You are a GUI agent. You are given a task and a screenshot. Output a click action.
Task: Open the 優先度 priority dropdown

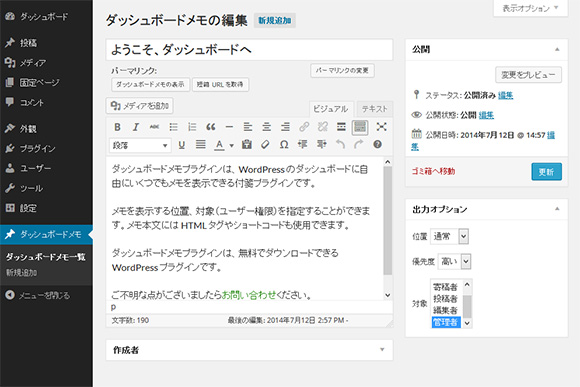coord(454,262)
